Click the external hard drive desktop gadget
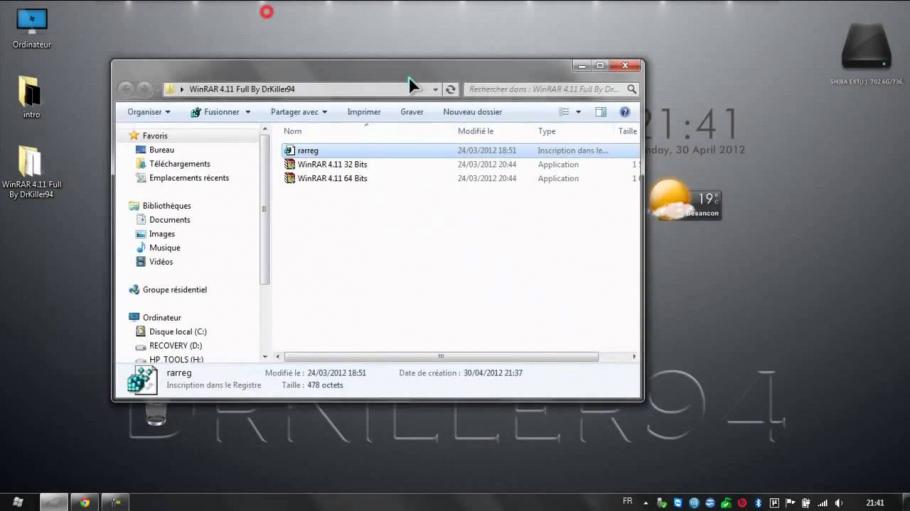Image resolution: width=910 pixels, height=511 pixels. click(x=866, y=46)
